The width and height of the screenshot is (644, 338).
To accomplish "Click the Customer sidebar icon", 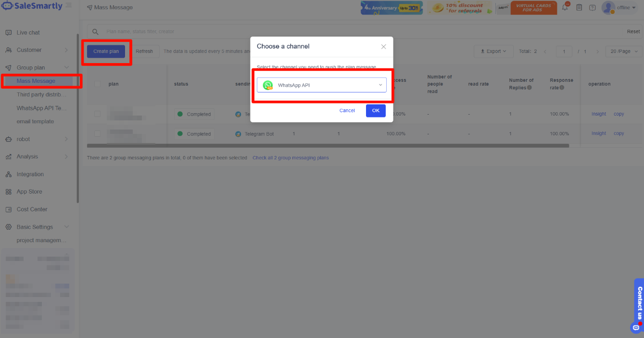I will coord(8,50).
